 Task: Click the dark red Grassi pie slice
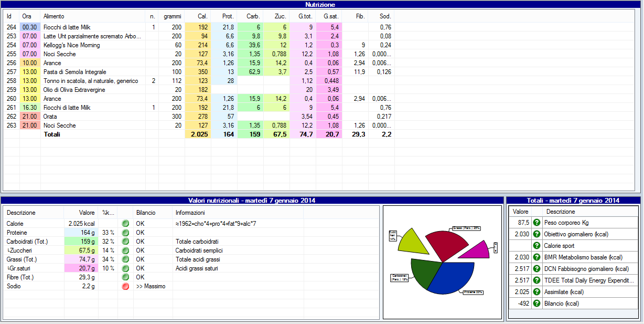(x=448, y=246)
